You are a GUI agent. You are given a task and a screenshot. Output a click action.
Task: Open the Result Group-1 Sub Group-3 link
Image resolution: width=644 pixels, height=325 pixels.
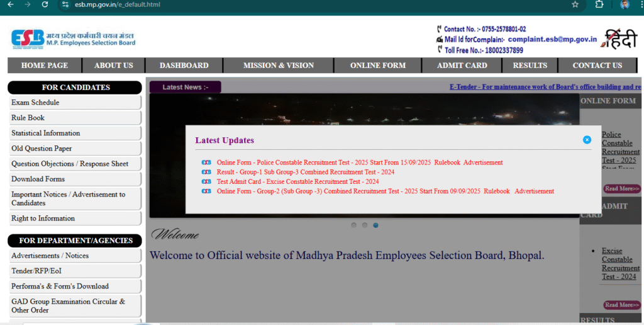pos(306,172)
